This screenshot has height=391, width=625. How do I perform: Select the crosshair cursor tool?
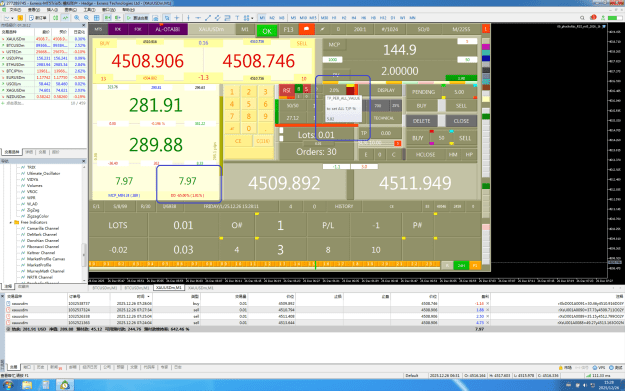click(x=177, y=18)
